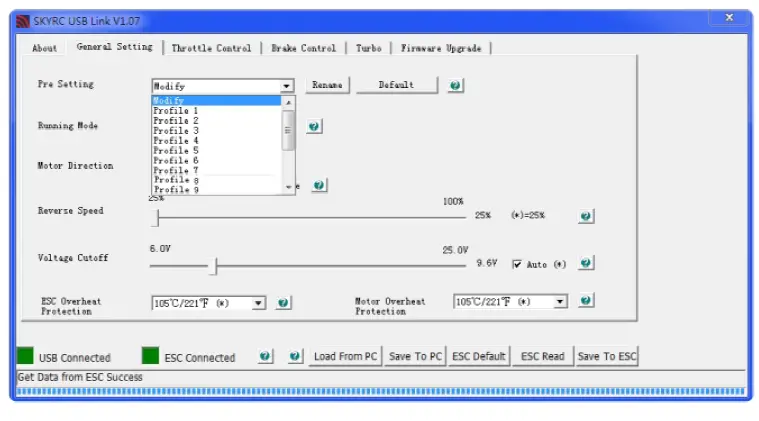Open help icon beside Motor Direction

coord(319,185)
